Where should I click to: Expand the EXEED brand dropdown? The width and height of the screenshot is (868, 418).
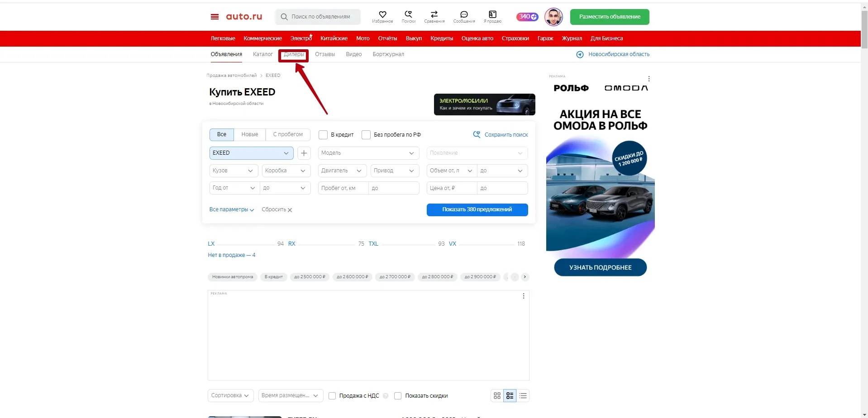pos(251,153)
